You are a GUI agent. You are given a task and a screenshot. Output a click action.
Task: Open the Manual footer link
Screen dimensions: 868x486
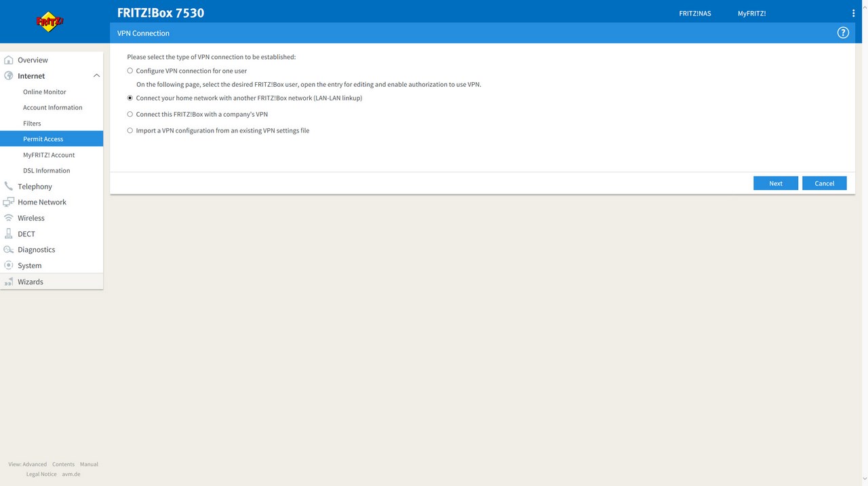tap(89, 464)
